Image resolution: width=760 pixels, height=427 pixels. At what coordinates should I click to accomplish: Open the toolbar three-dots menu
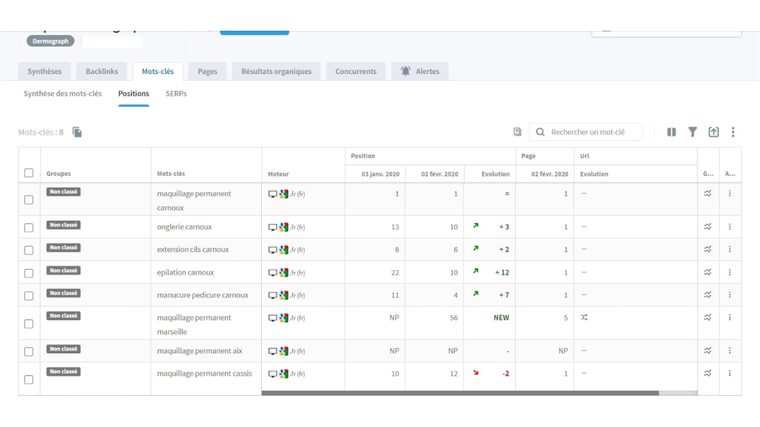click(733, 132)
